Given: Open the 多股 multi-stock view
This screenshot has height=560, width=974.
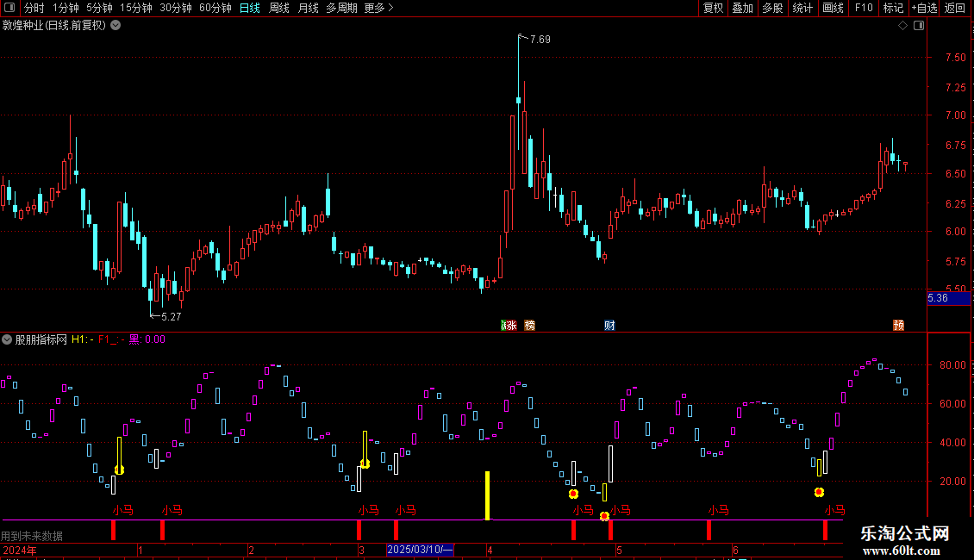Looking at the screenshot, I should click(x=773, y=8).
